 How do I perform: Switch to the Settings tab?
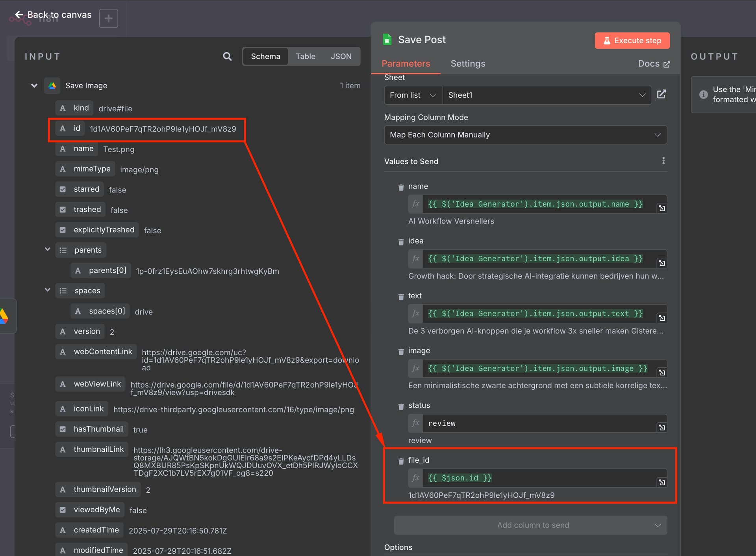pos(468,64)
